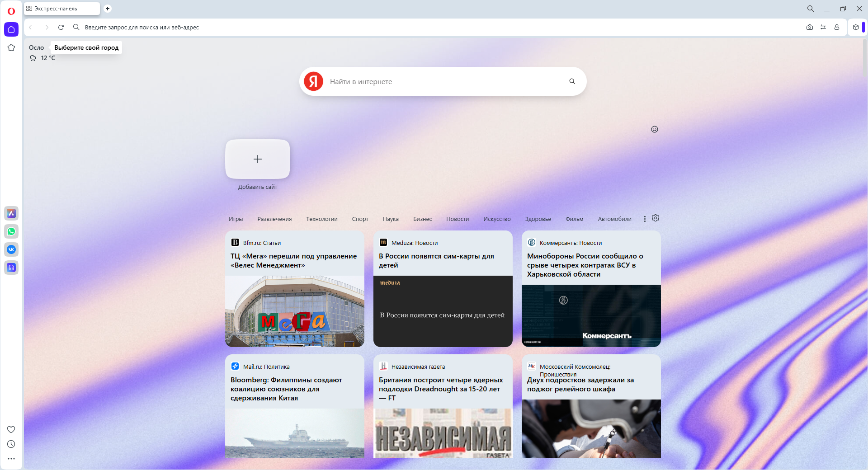Submit search with magnifier icon in Yandex box

(x=572, y=81)
